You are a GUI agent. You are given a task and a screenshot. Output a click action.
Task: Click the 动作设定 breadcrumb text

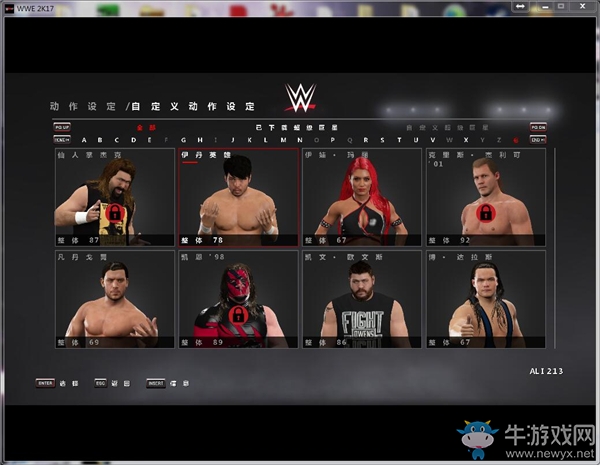(x=83, y=106)
